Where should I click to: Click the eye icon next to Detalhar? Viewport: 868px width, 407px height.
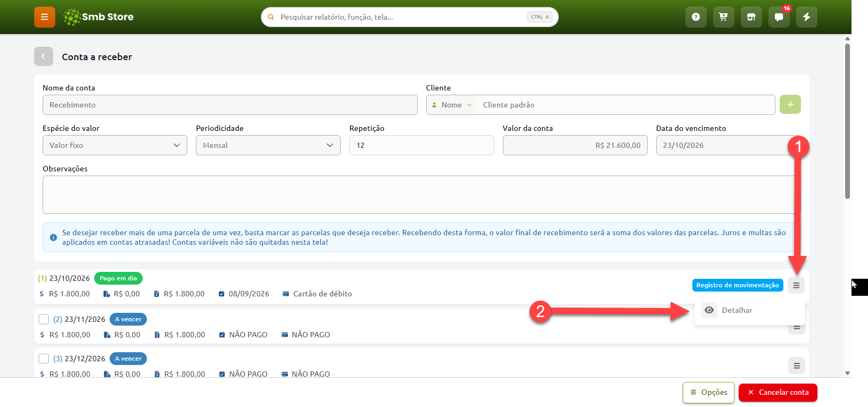click(x=709, y=310)
